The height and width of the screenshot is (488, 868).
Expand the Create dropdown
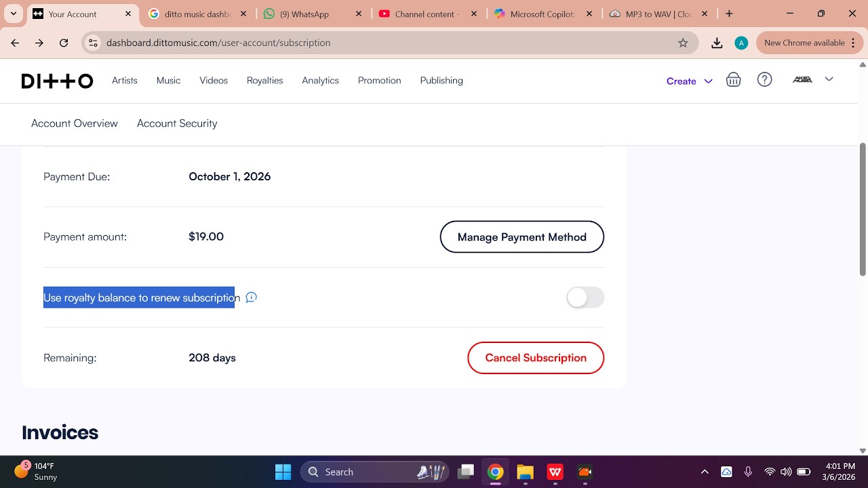click(690, 81)
